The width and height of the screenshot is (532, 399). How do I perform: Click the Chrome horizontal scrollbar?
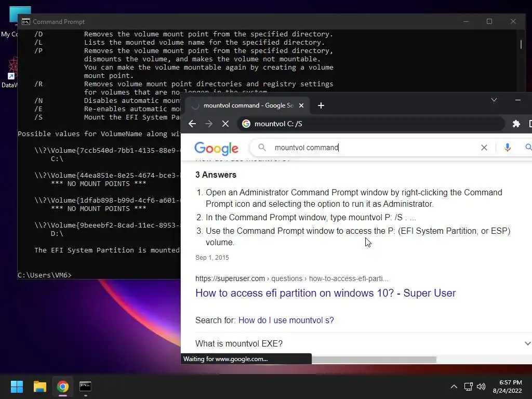click(374, 360)
